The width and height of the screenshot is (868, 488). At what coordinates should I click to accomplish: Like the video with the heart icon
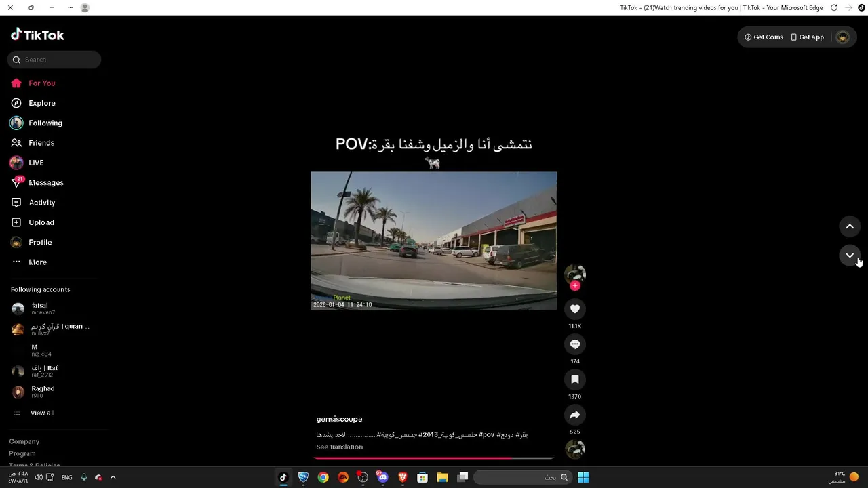click(x=575, y=309)
